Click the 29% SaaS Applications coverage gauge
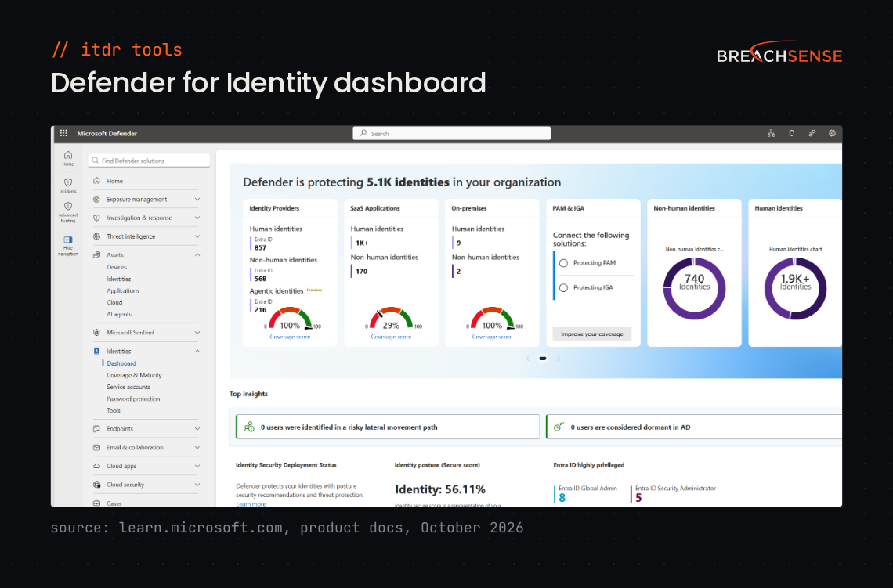 (x=391, y=318)
